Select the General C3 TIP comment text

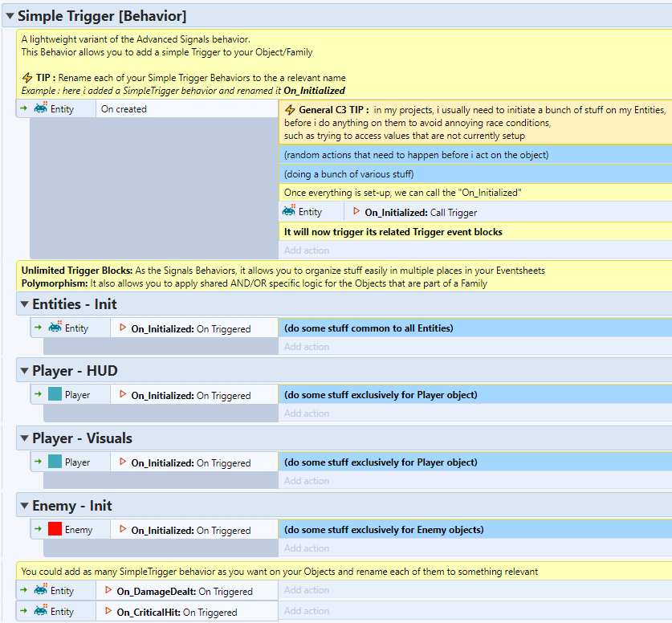click(x=475, y=123)
